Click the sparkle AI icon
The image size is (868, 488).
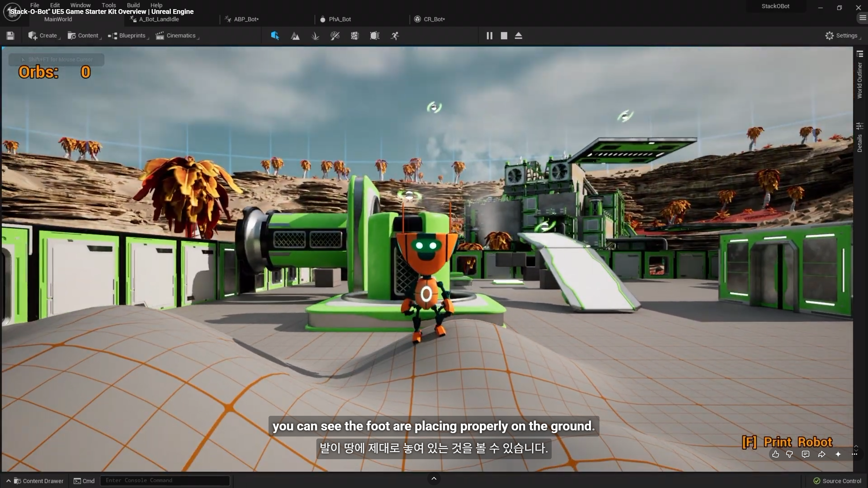(x=838, y=454)
